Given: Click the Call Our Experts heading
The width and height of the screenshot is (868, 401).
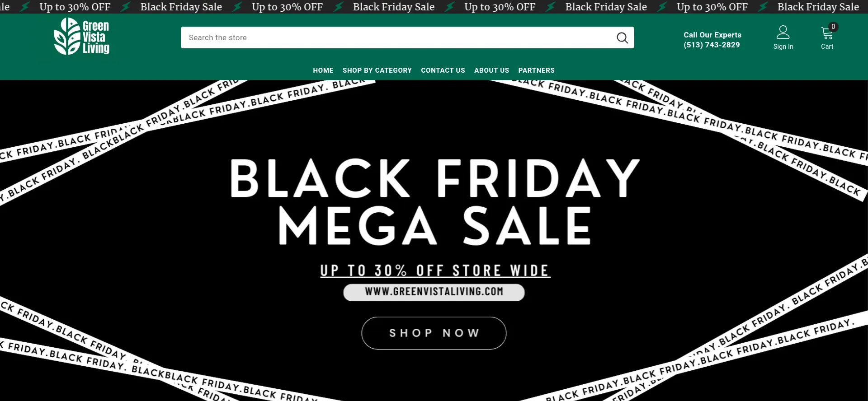Looking at the screenshot, I should click(712, 35).
